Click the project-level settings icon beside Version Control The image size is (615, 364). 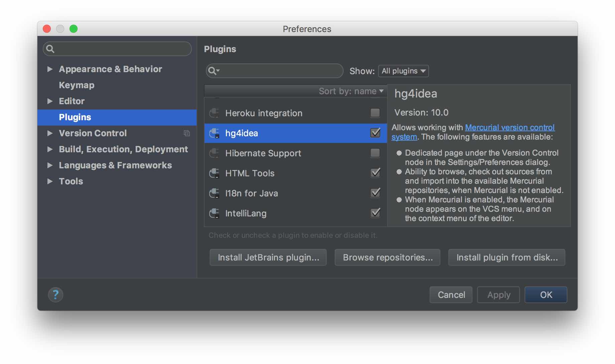[x=187, y=133]
